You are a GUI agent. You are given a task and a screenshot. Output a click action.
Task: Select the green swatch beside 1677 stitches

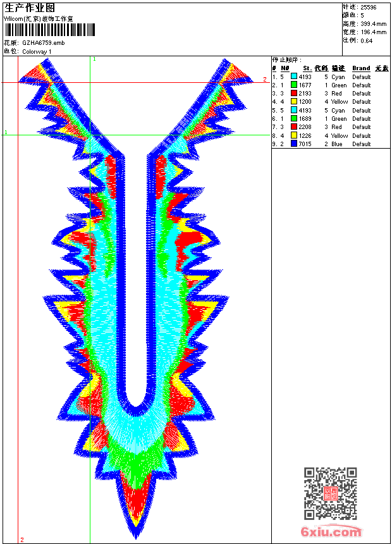tap(294, 85)
